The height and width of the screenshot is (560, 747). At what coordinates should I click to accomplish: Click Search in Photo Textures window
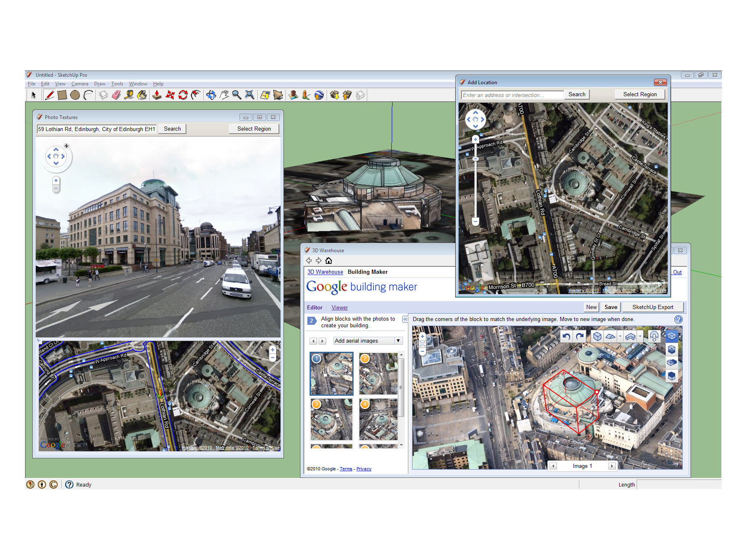tap(172, 129)
